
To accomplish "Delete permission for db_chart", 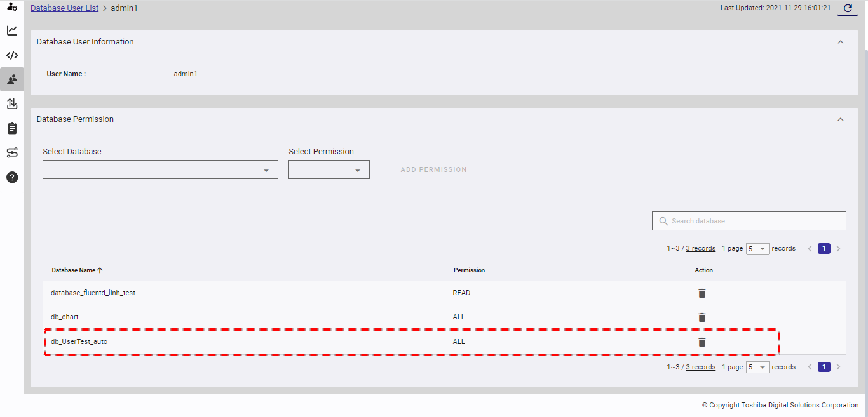I will pos(702,317).
